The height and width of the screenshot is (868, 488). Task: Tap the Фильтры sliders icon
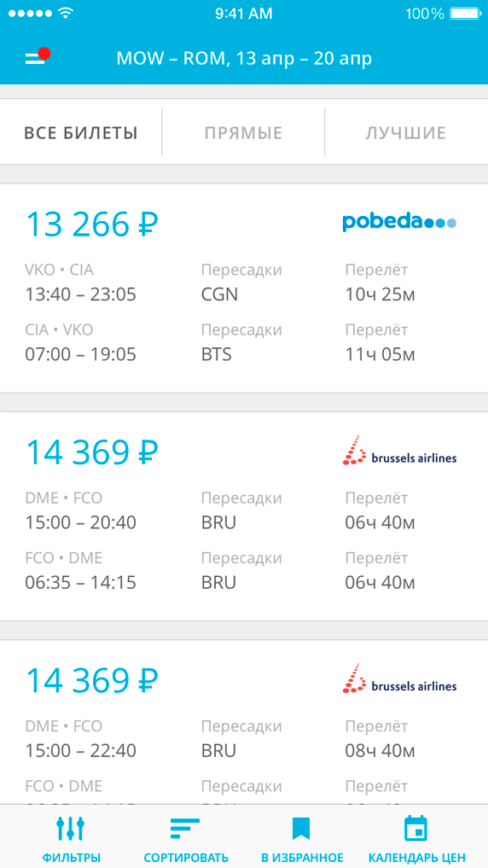point(72,828)
